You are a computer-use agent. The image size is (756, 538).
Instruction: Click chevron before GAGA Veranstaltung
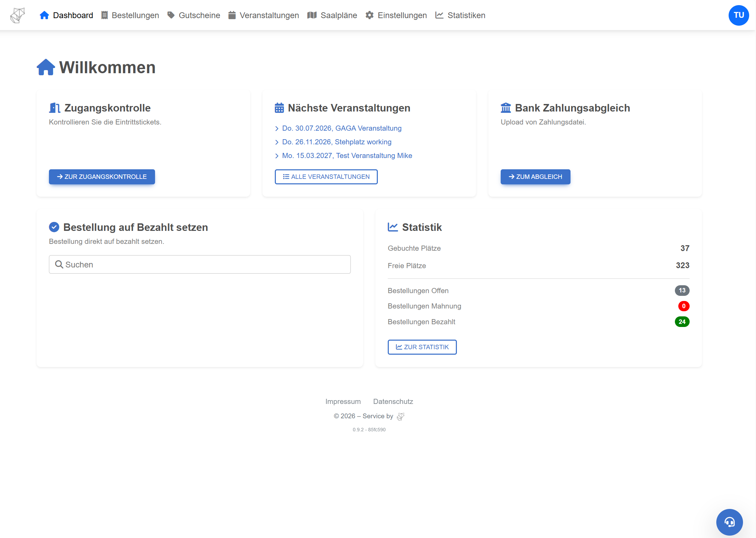click(277, 129)
